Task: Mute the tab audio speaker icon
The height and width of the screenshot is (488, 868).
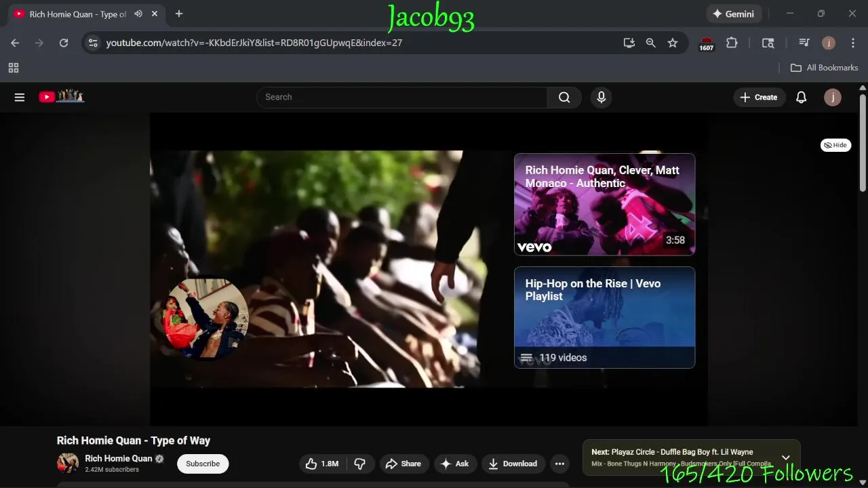Action: (138, 14)
